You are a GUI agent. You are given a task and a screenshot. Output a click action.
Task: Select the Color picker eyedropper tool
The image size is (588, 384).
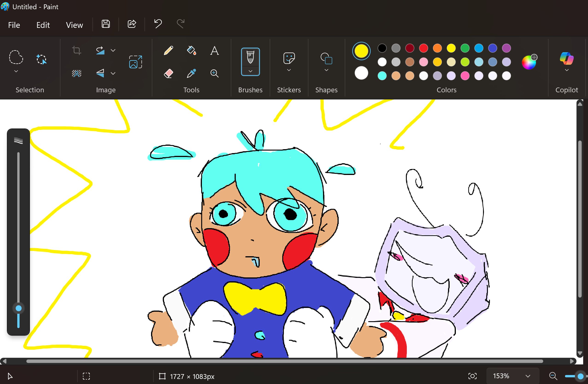(192, 73)
